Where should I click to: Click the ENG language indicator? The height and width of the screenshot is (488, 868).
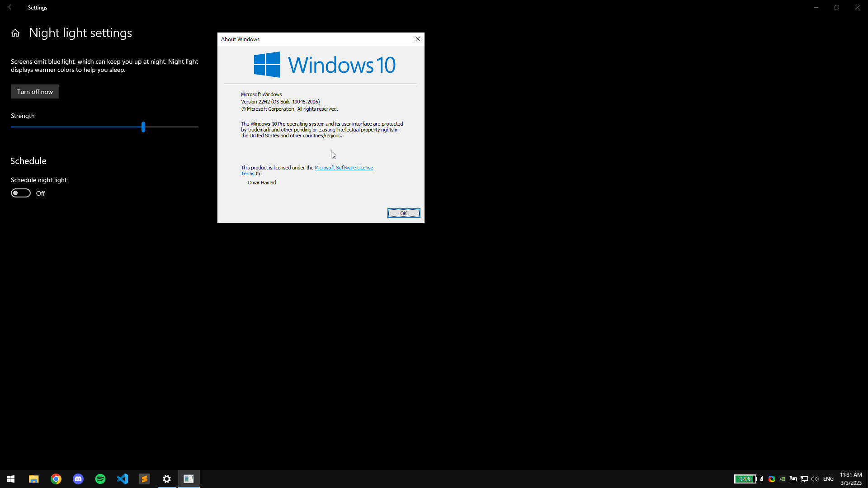829,479
